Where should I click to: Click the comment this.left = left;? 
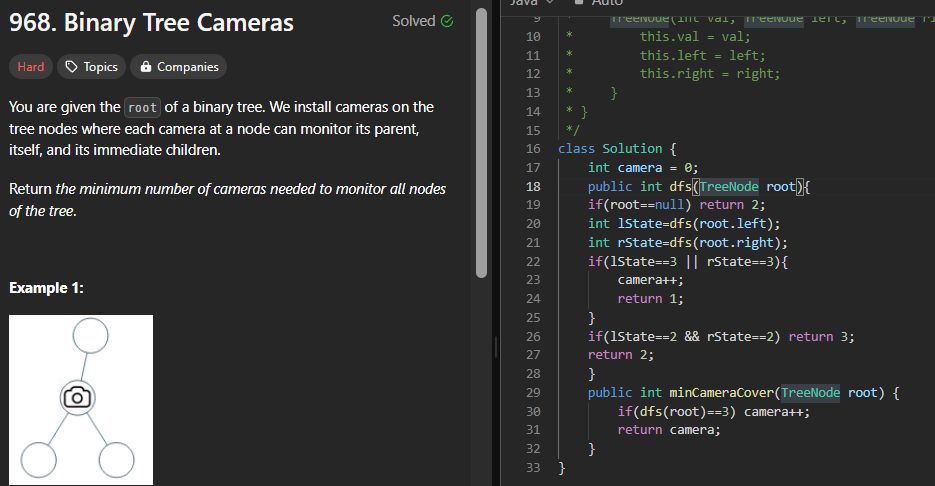[x=702, y=55]
